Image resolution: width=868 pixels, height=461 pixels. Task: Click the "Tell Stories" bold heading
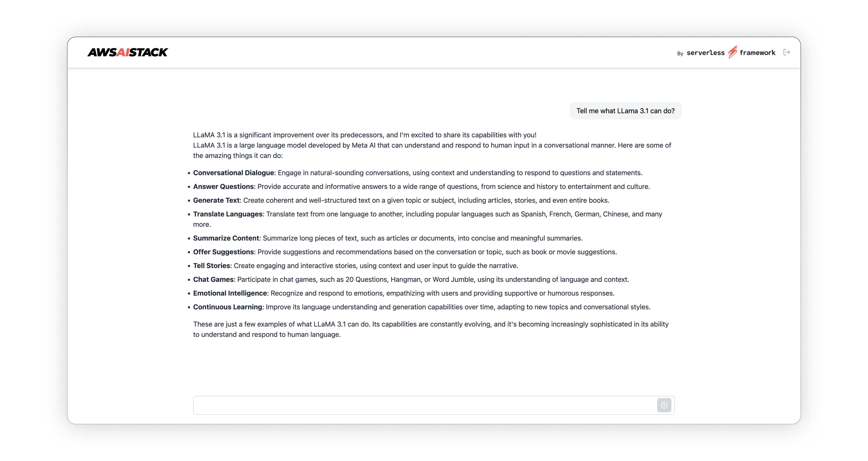click(211, 266)
